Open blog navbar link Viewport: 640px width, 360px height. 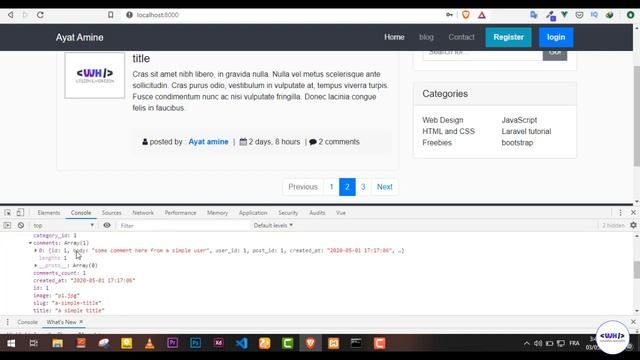click(426, 37)
